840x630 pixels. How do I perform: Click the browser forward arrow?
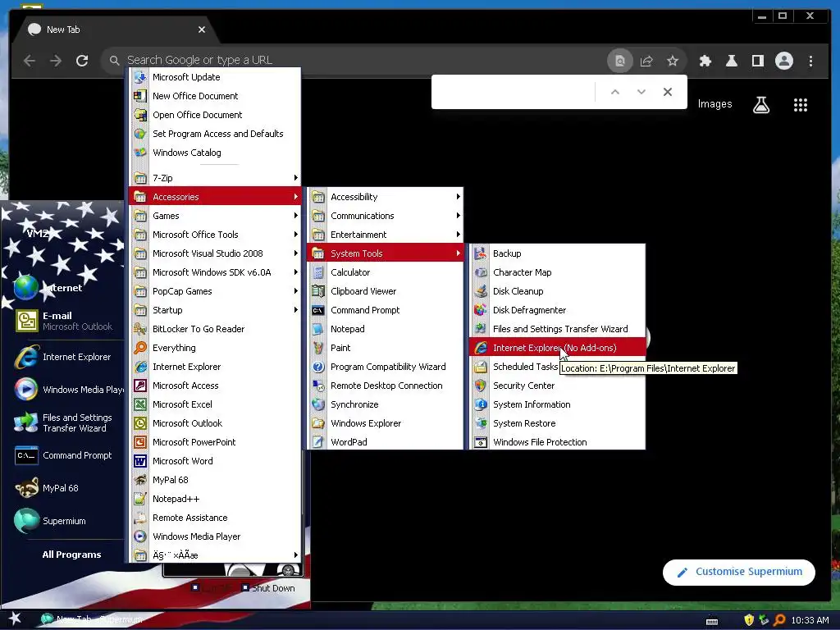point(56,61)
